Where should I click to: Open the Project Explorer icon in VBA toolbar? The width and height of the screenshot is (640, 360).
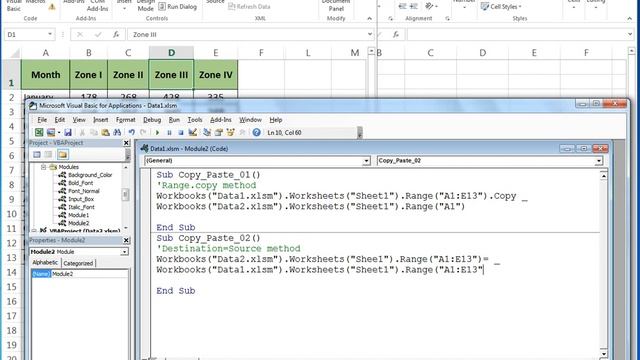pyautogui.click(x=207, y=132)
